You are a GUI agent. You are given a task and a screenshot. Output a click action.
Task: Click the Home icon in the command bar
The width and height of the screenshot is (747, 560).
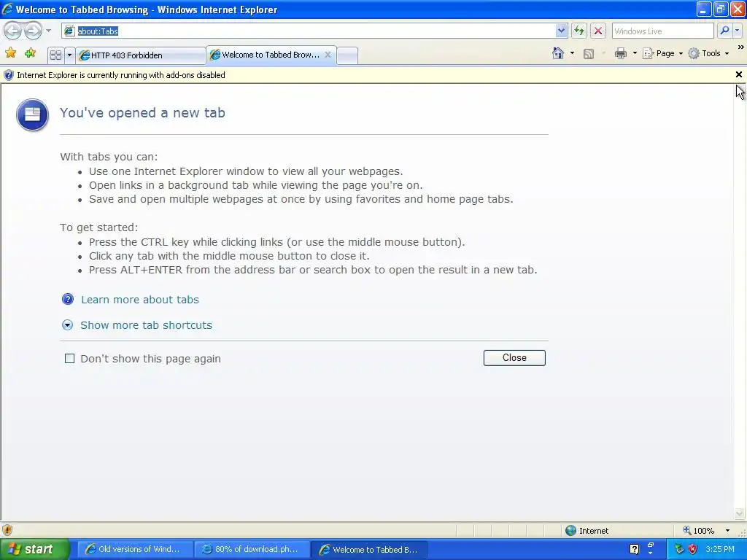click(x=558, y=53)
